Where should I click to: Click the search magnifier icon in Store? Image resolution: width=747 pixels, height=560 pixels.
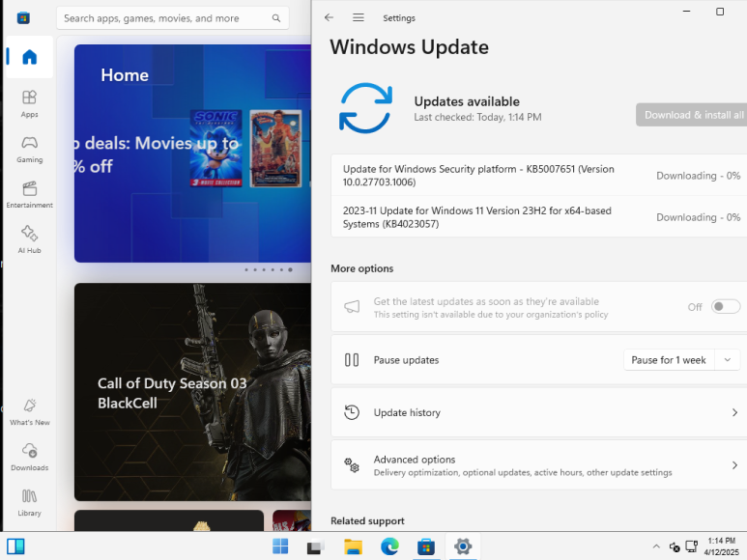(275, 18)
